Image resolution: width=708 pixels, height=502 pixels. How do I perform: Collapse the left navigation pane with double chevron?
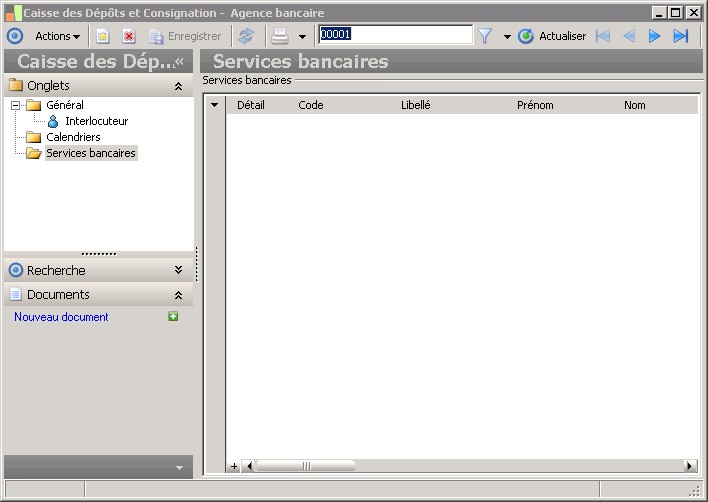[179, 61]
